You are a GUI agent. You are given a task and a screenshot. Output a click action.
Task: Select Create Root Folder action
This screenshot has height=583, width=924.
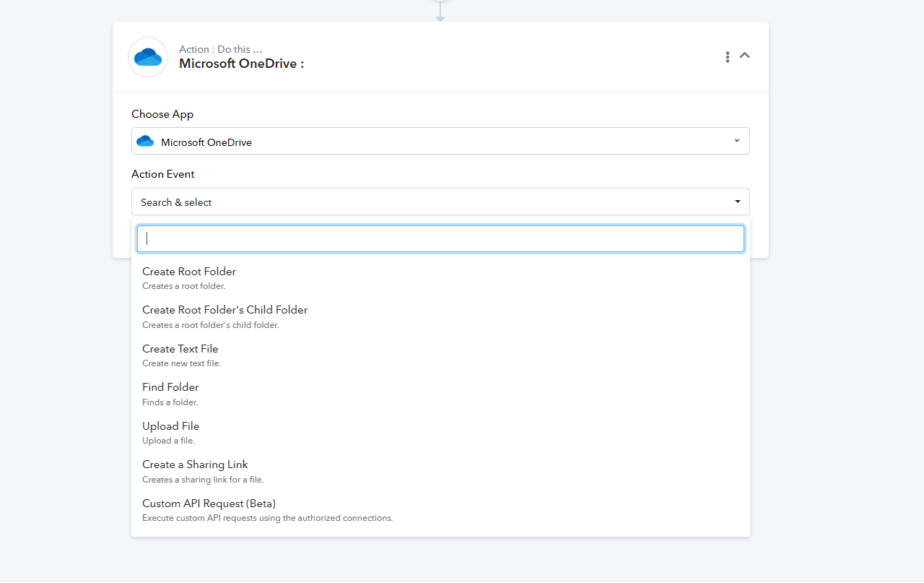tap(440, 277)
